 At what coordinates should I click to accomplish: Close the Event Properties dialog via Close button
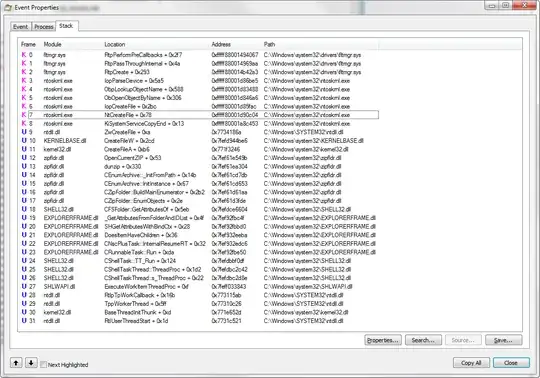click(511, 363)
